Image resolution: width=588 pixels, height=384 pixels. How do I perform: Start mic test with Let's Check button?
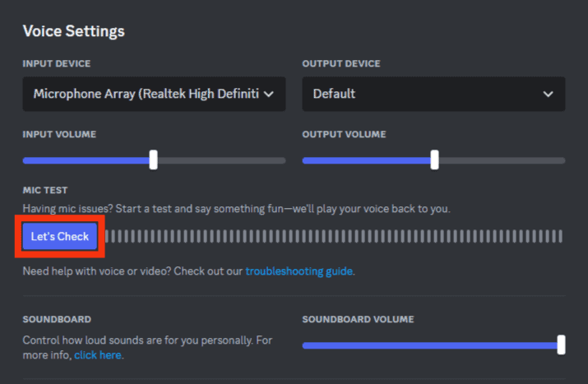[60, 236]
